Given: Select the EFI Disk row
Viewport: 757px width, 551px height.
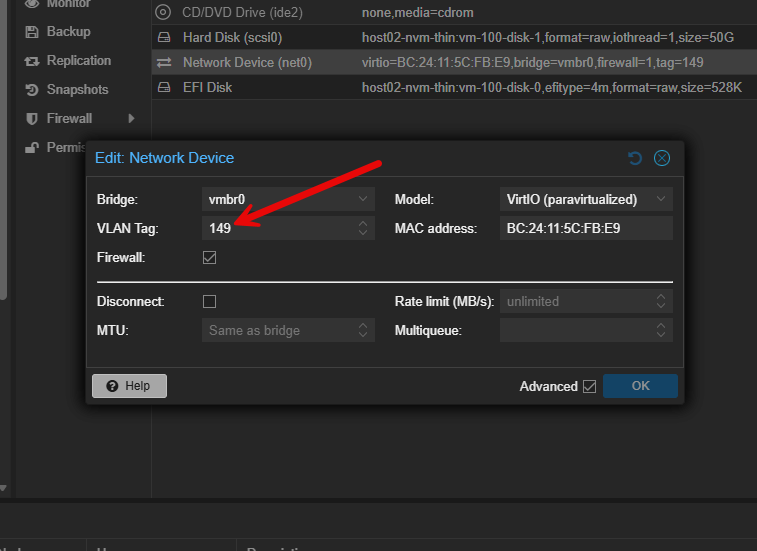Looking at the screenshot, I should coord(454,87).
